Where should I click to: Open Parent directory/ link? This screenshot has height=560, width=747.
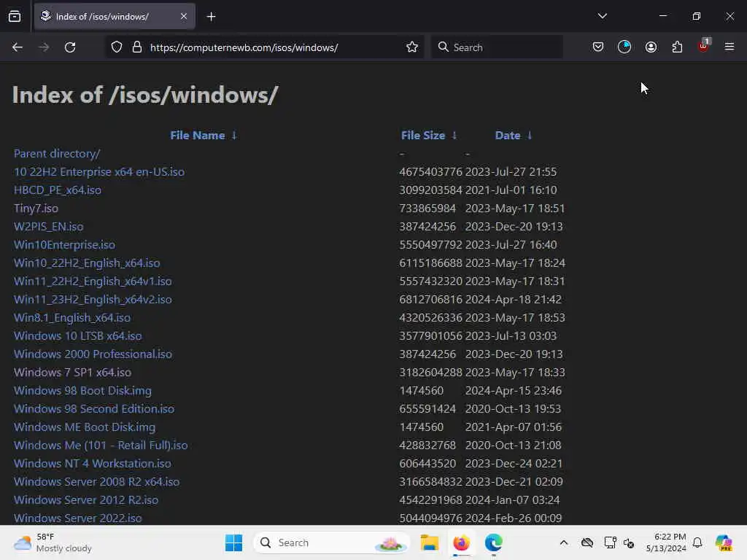pyautogui.click(x=57, y=154)
